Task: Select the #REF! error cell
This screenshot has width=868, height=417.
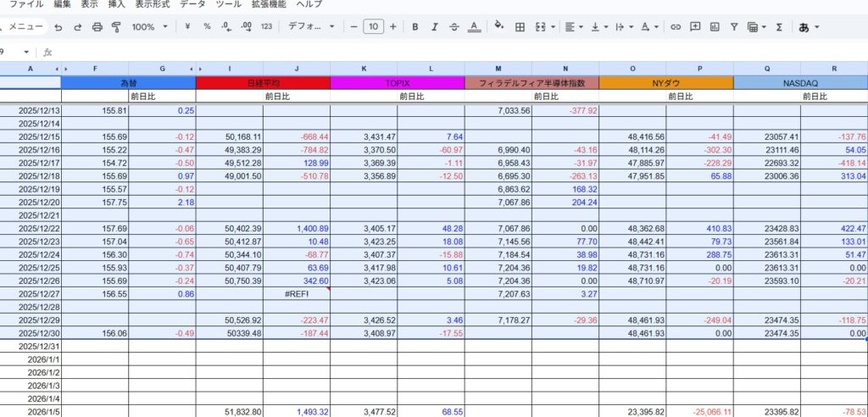Action: [x=297, y=293]
